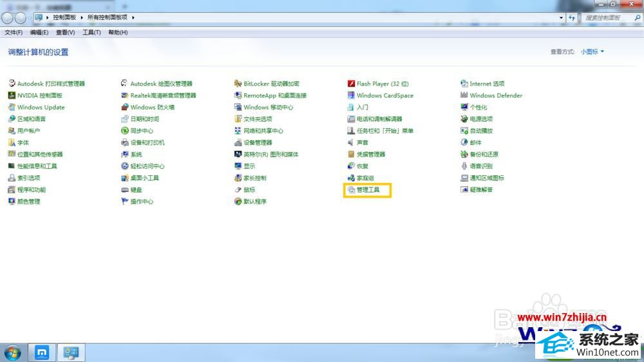Image resolution: width=644 pixels, height=362 pixels.
Task: Open the Autodesk 打印样式管理器 icon
Action: (x=12, y=83)
